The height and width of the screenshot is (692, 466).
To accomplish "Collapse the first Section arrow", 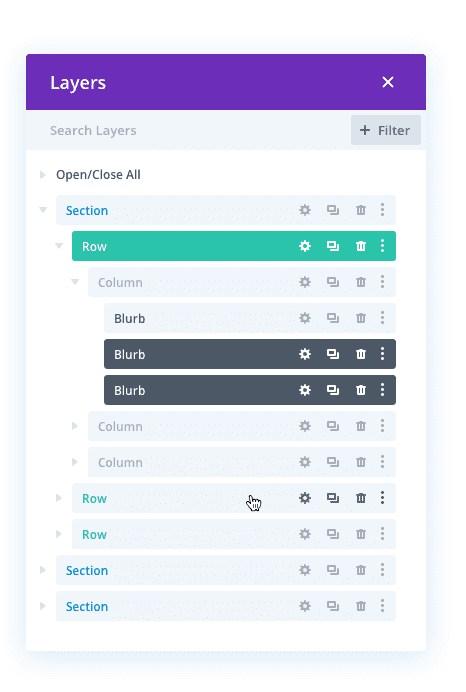I will point(43,210).
